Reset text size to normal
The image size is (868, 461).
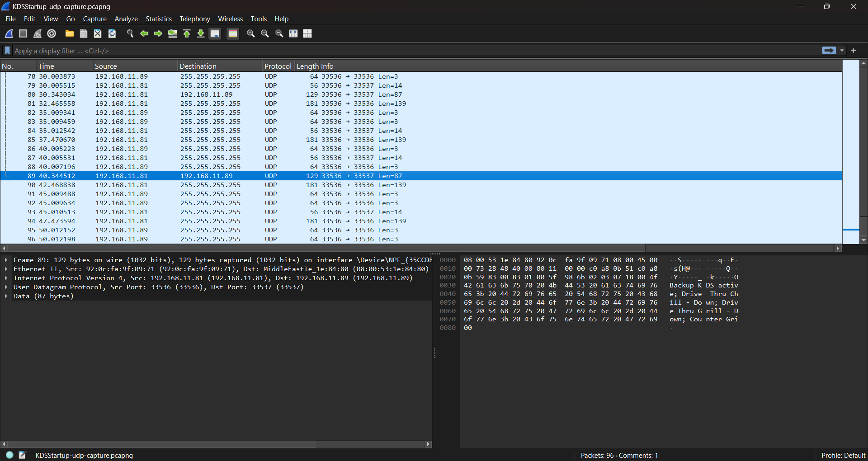click(279, 33)
